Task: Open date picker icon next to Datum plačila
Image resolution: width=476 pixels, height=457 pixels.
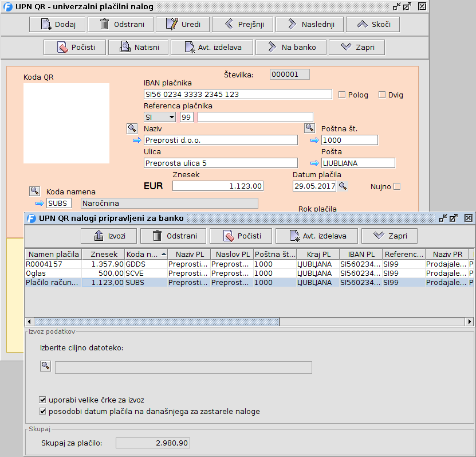Action: 343,186
